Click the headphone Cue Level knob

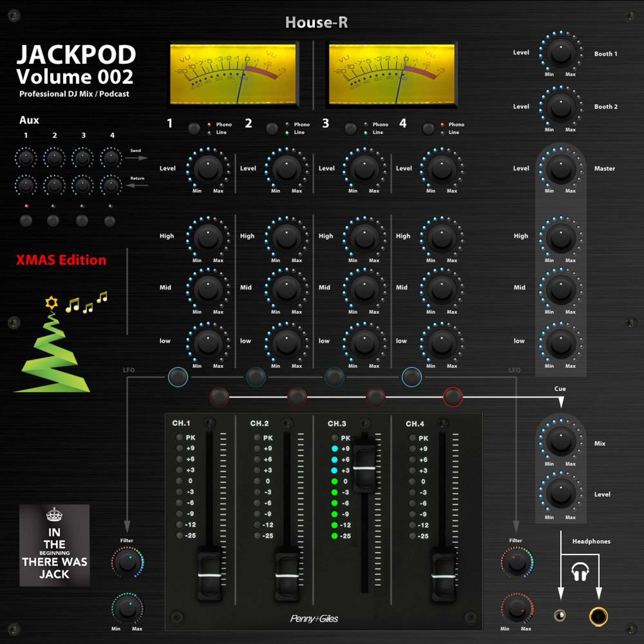pos(561,494)
